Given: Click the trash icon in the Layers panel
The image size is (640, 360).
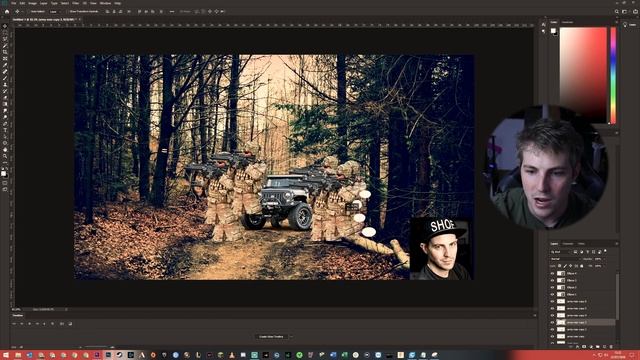Looking at the screenshot, I should pos(611,347).
